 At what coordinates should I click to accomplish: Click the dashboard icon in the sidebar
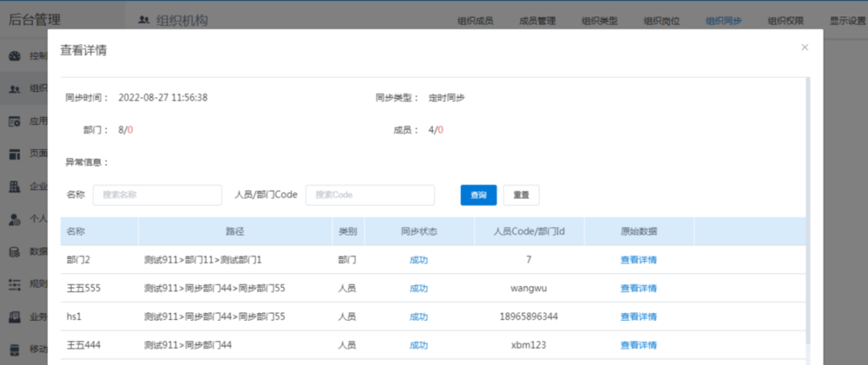click(15, 56)
